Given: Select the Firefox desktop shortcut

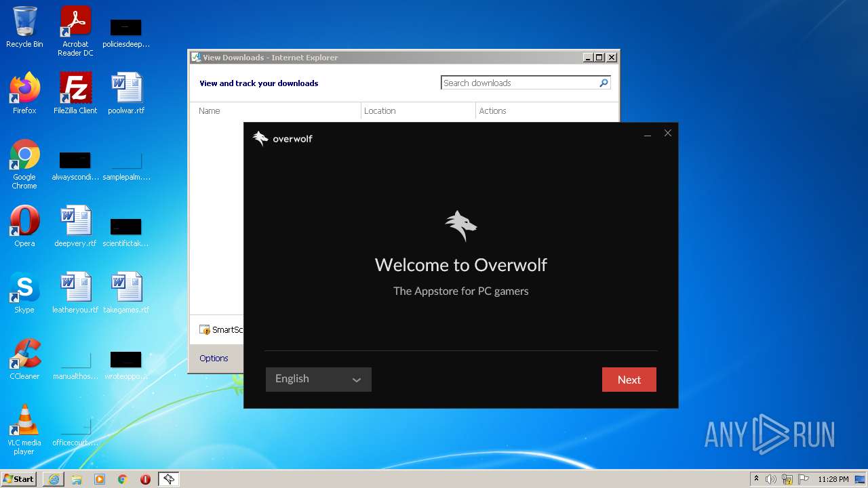Looking at the screenshot, I should click(x=24, y=94).
